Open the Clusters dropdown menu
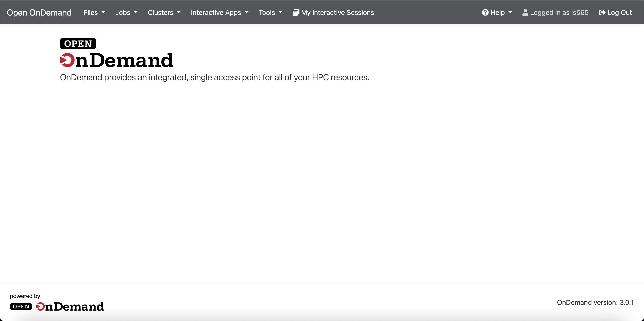 coord(164,13)
